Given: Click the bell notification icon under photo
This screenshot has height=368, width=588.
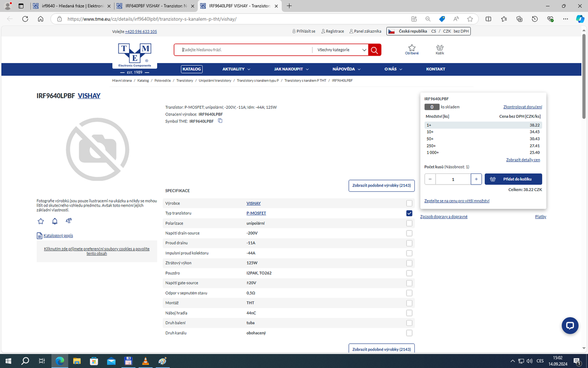Looking at the screenshot, I should coord(55,221).
